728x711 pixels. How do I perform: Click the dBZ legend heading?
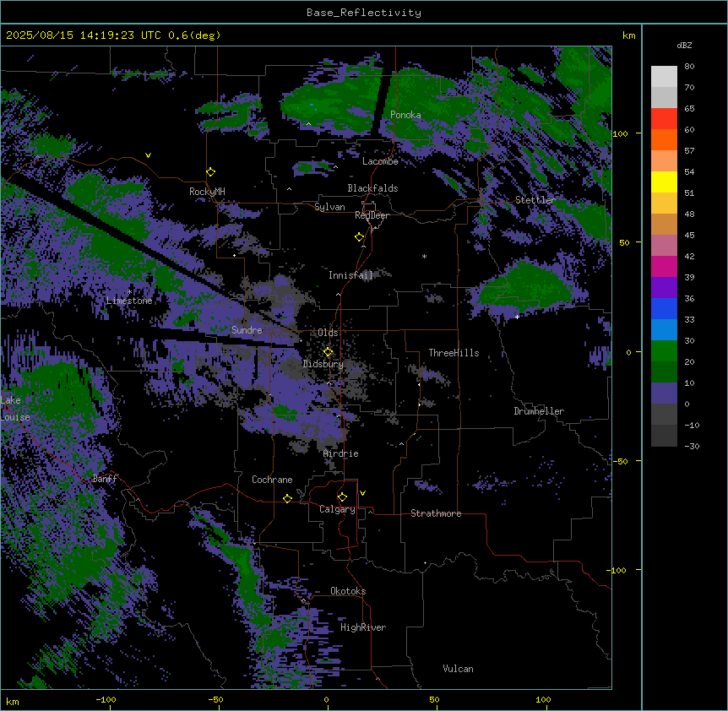[x=684, y=46]
